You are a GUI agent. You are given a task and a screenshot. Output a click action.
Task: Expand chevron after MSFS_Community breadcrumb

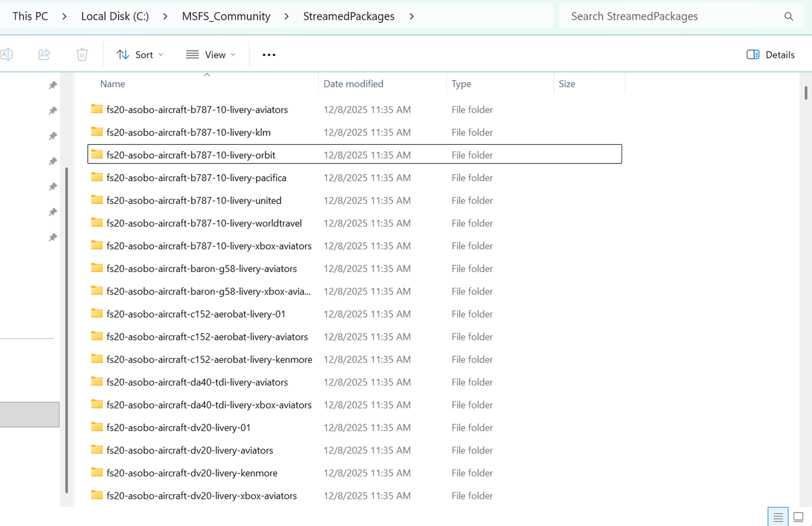pos(287,17)
